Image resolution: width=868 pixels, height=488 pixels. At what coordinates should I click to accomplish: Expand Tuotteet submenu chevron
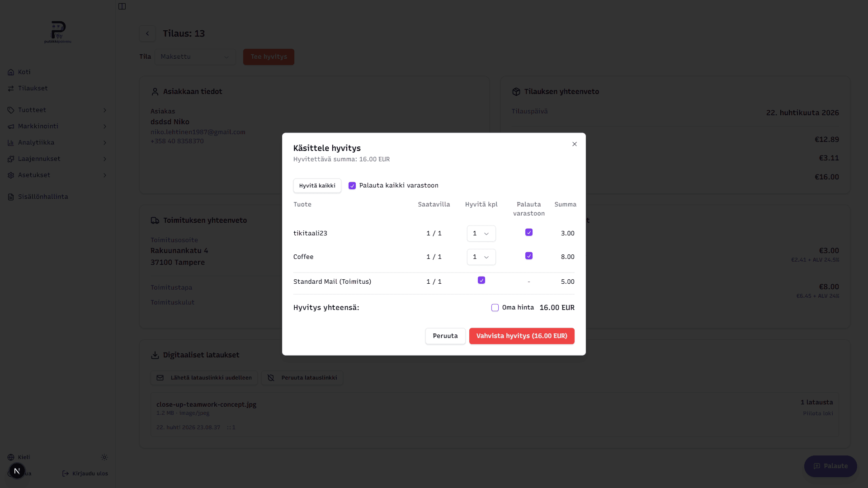(x=105, y=110)
